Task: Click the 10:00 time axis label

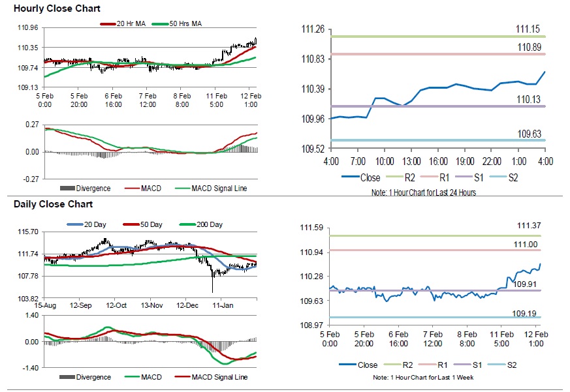Action: click(385, 161)
